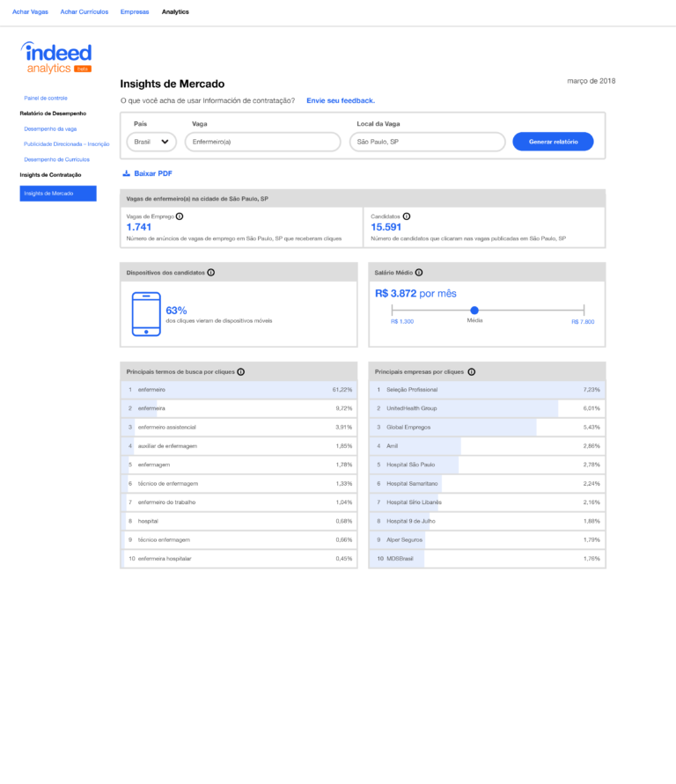Click the mobile phone device icon

tap(146, 314)
